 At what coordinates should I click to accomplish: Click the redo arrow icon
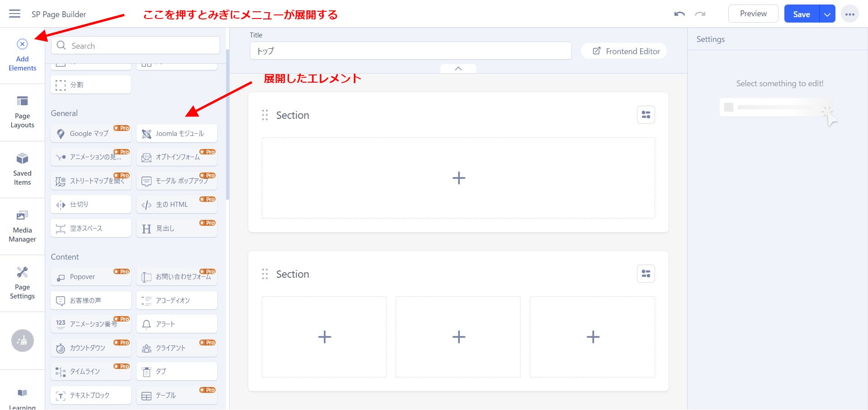coord(700,14)
